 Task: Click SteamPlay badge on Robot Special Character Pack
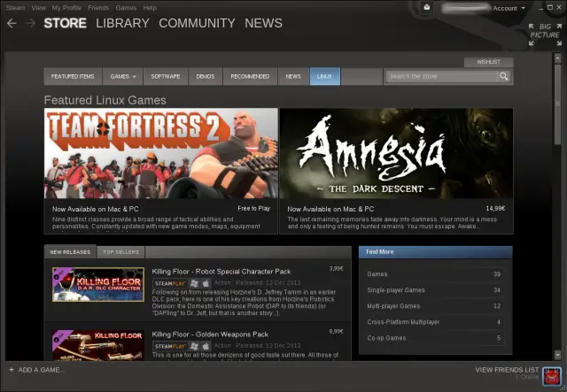(170, 283)
